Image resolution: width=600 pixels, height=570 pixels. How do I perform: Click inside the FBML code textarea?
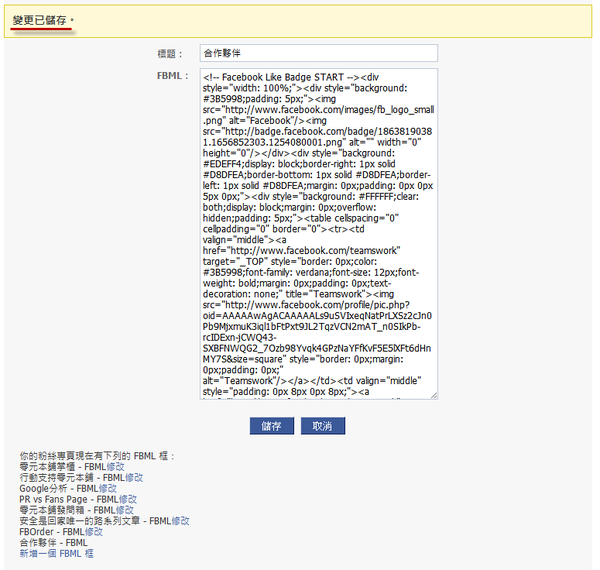pos(318,234)
